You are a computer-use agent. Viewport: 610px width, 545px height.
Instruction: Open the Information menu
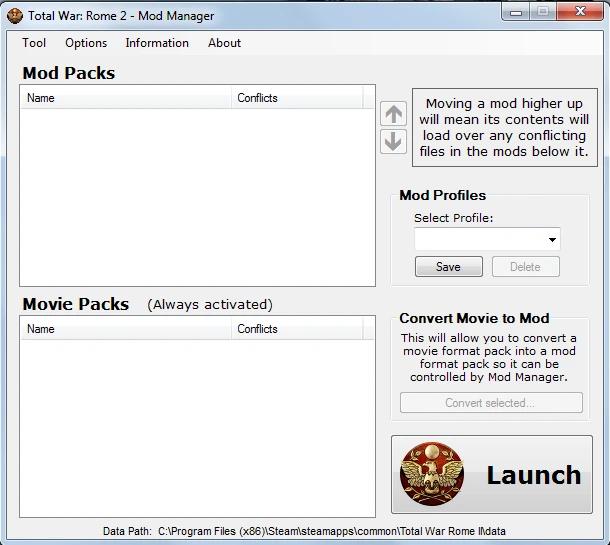tap(157, 43)
